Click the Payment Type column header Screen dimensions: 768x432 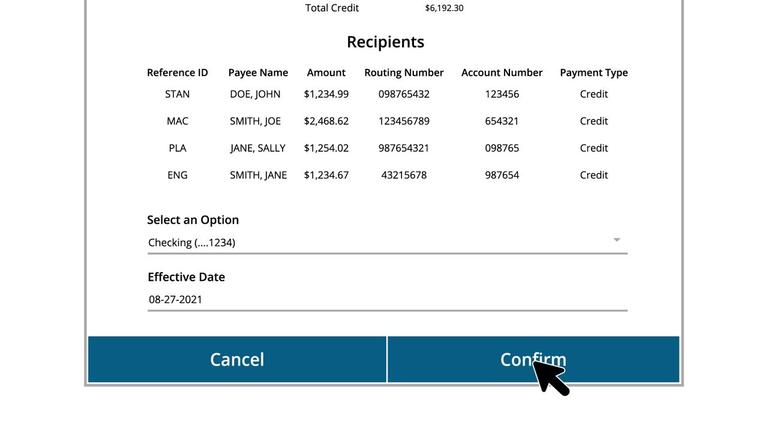(x=594, y=72)
